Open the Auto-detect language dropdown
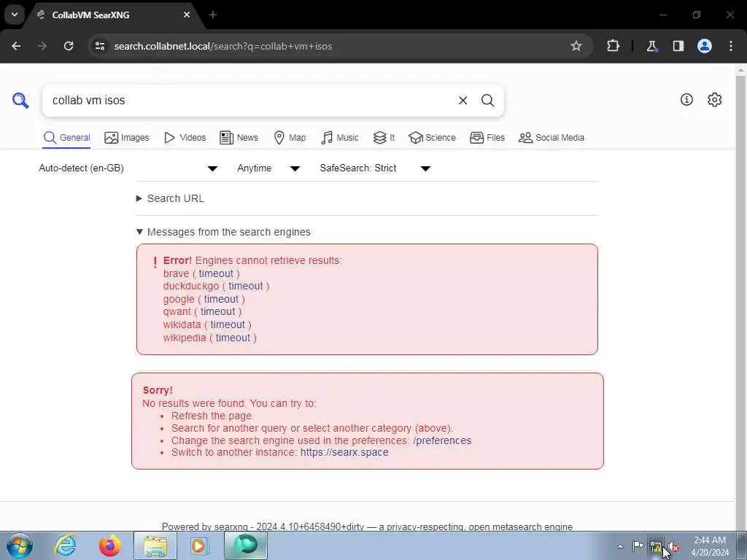 point(128,168)
